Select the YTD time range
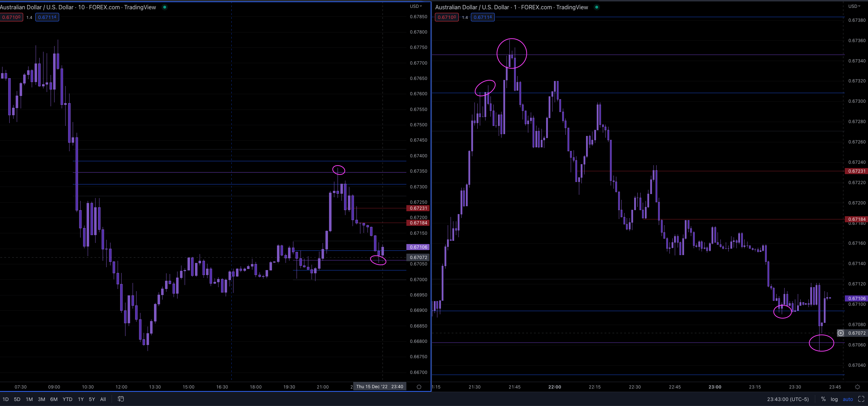868x406 pixels. [x=67, y=399]
